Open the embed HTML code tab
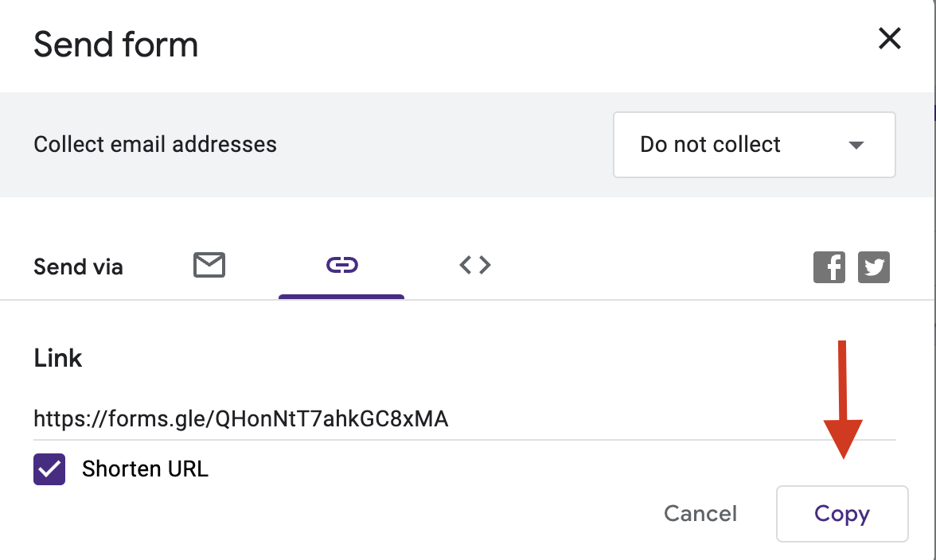The image size is (936, 560). (475, 265)
